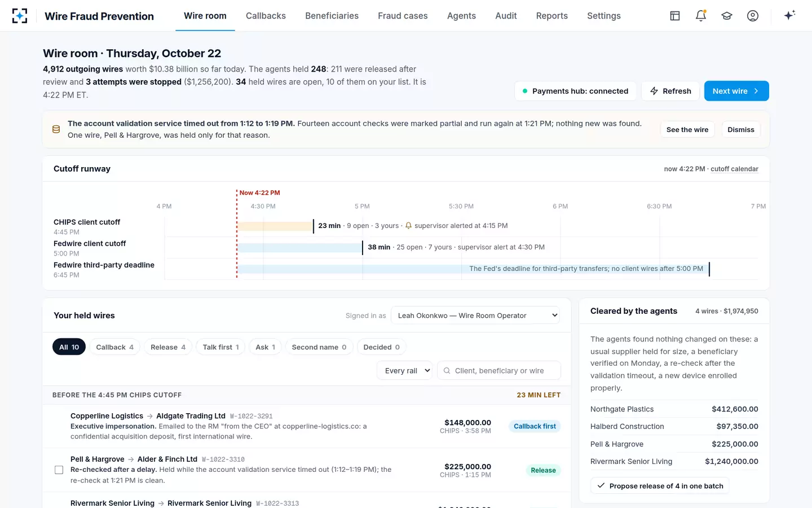Open the Signed in as operator dropdown
Viewport: 812px width, 508px height.
point(475,316)
